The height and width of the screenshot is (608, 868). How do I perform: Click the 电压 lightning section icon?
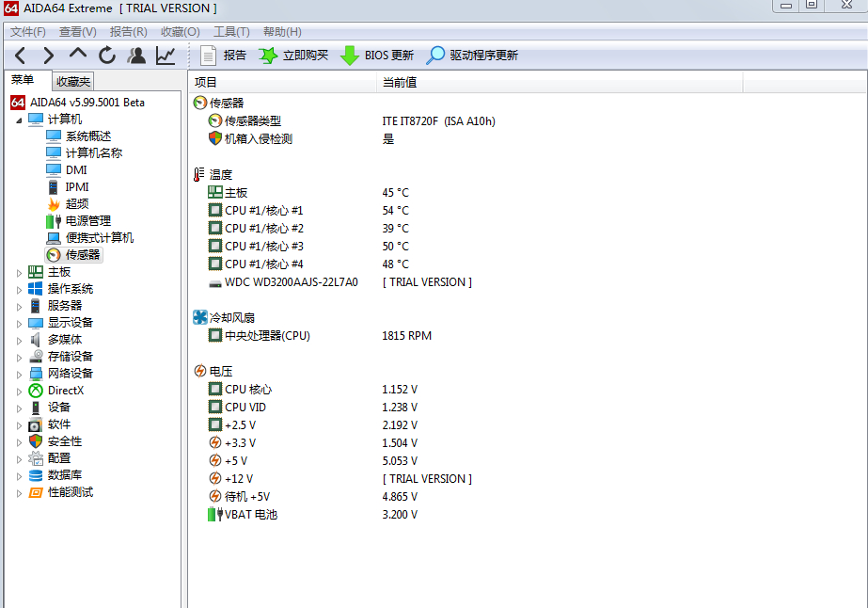[200, 371]
